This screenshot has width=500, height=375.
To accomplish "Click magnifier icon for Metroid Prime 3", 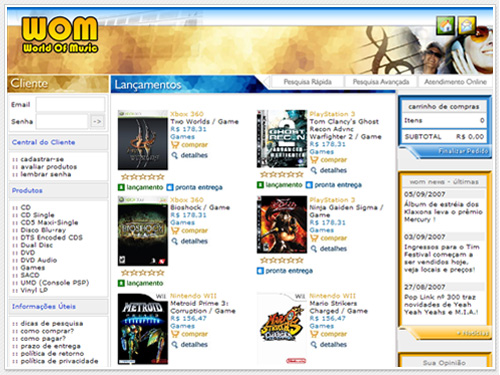I will [x=175, y=344].
